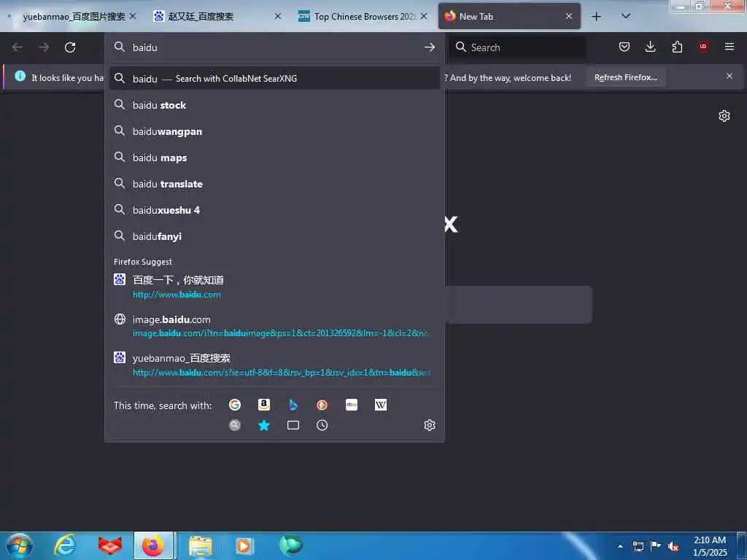The height and width of the screenshot is (560, 747).
Task: Open Windows Start menu orb
Action: (x=20, y=545)
